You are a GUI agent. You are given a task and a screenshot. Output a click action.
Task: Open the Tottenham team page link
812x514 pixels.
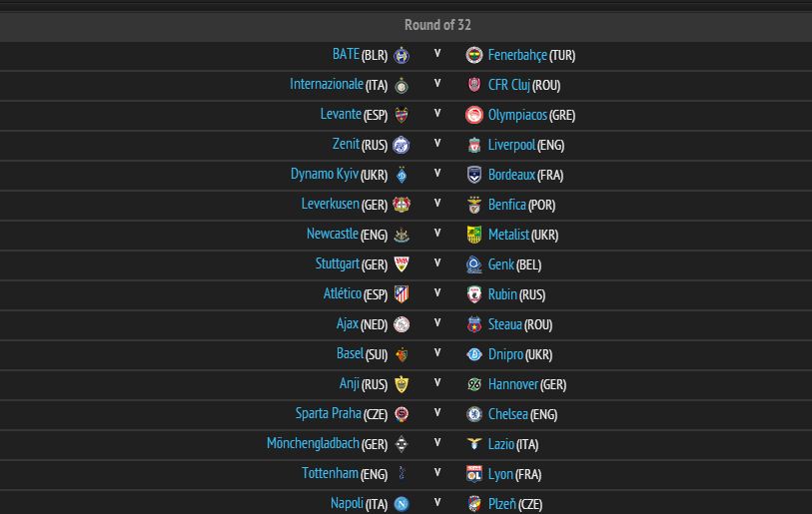(x=330, y=474)
